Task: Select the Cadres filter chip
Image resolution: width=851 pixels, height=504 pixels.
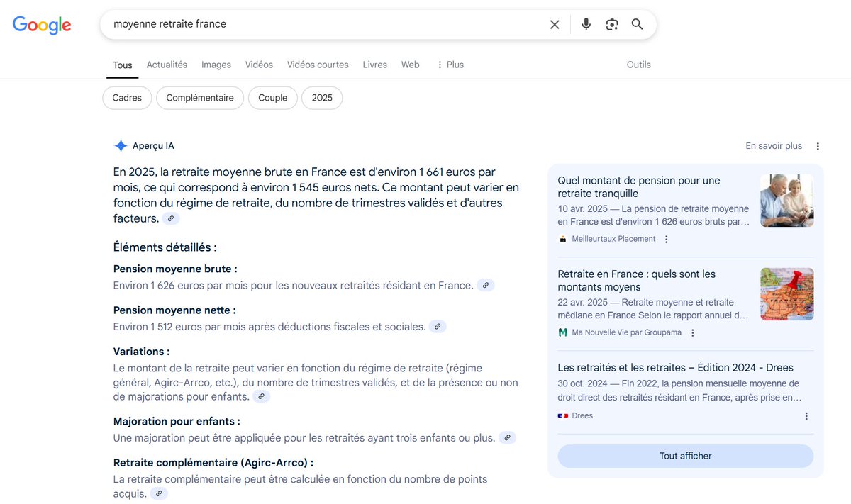Action: 126,98
